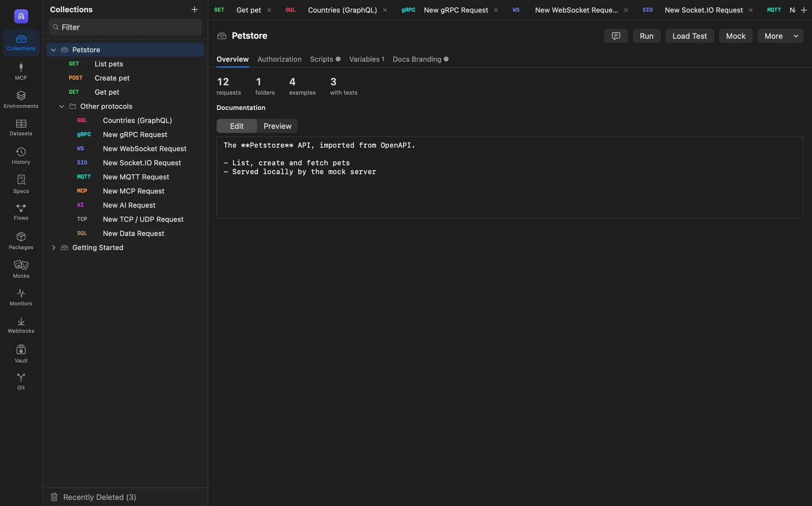812x506 pixels.
Task: Collapse the Other protocols folder
Action: tap(62, 106)
